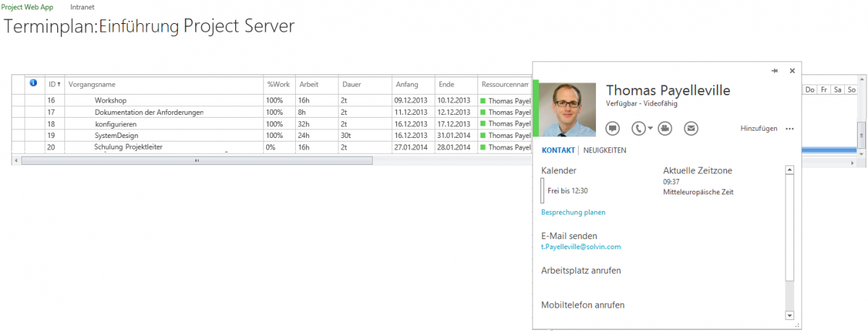This screenshot has width=868, height=333.
Task: Click the %Work column header
Action: [279, 85]
